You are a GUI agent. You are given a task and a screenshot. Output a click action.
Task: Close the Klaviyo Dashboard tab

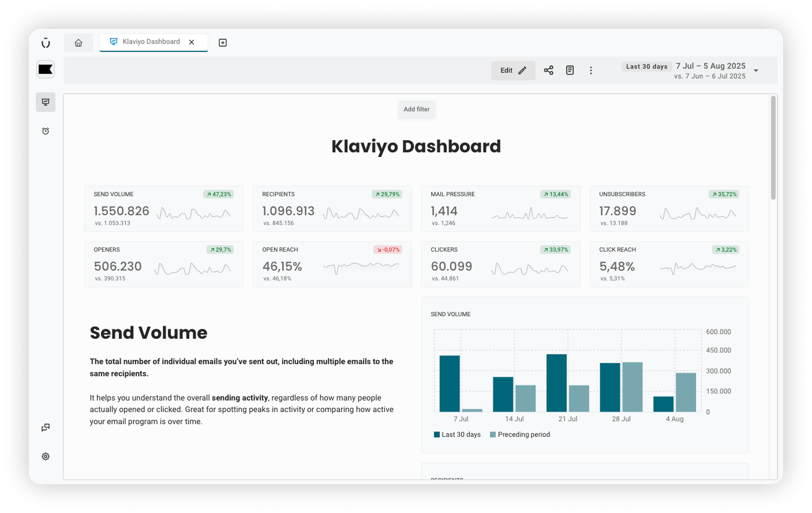coord(192,42)
